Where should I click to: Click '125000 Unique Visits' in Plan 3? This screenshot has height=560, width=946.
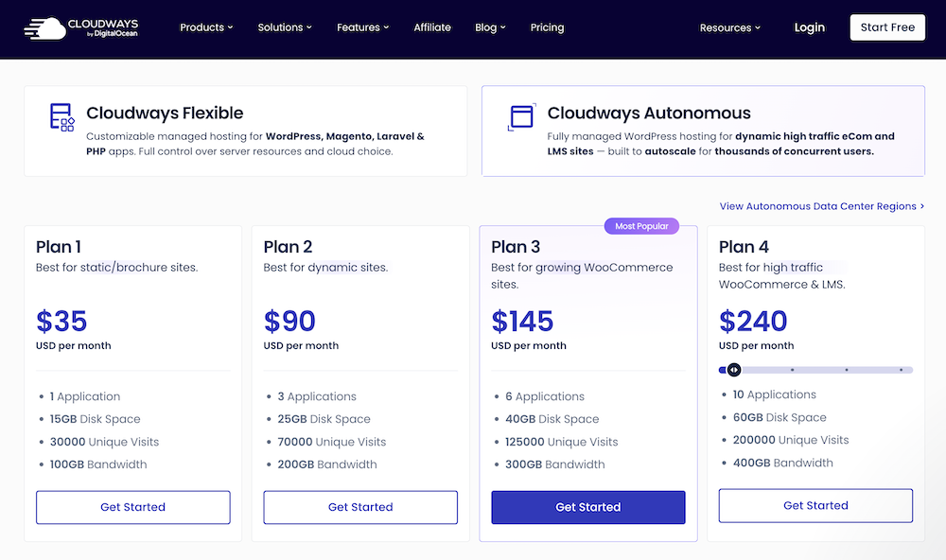(562, 442)
